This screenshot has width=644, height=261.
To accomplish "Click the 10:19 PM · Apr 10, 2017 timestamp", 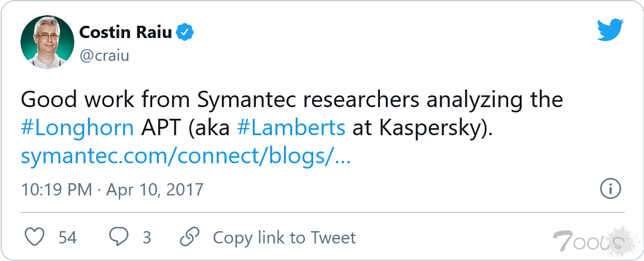I will click(x=112, y=189).
